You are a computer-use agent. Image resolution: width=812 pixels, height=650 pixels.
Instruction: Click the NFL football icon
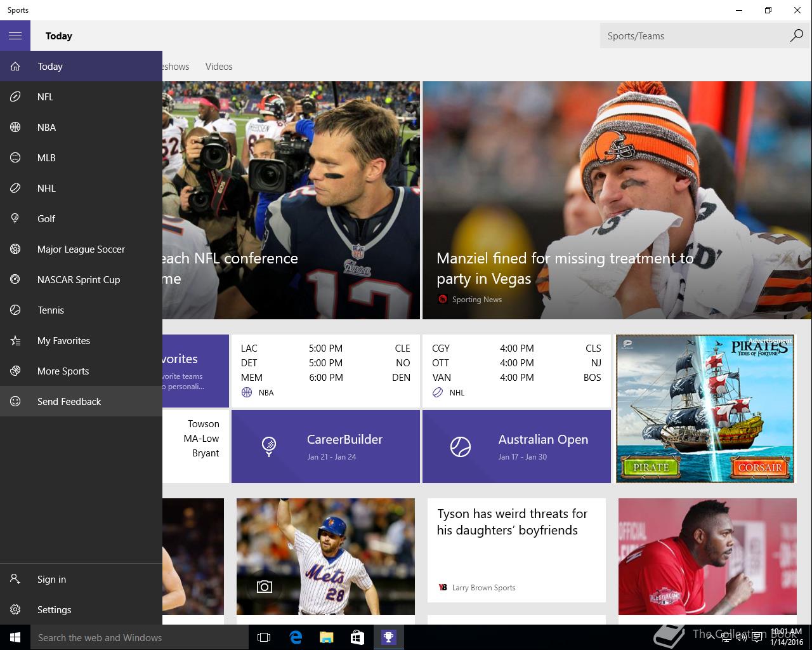click(x=15, y=96)
